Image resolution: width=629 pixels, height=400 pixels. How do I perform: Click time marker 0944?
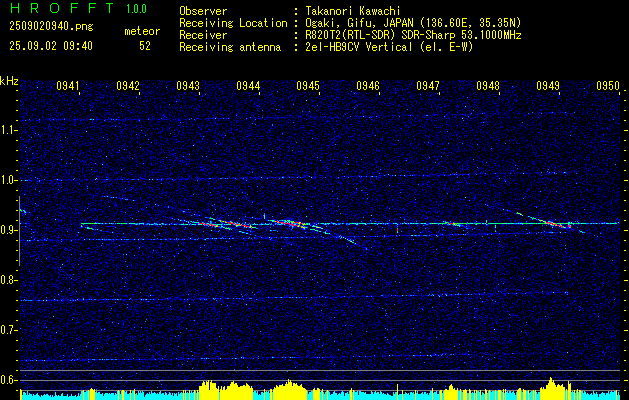(248, 86)
